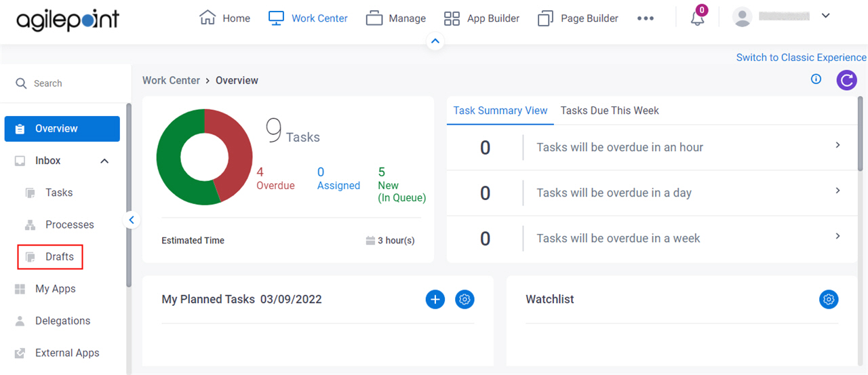Click the user avatar icon
This screenshot has height=375, width=868.
pos(743,17)
